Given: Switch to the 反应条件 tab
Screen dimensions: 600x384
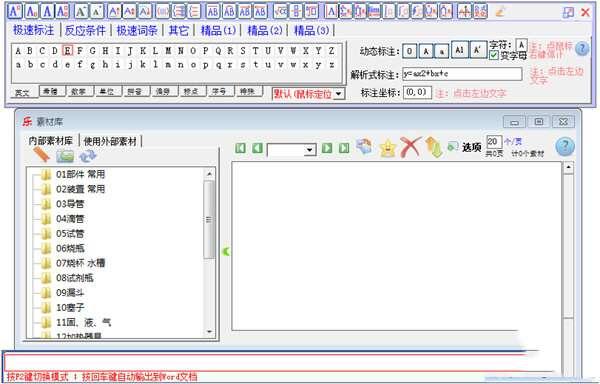Looking at the screenshot, I should (85, 30).
